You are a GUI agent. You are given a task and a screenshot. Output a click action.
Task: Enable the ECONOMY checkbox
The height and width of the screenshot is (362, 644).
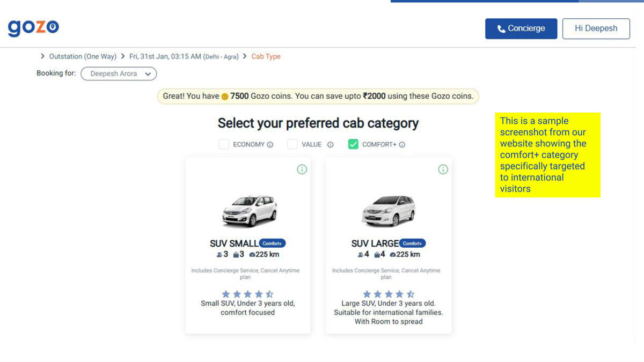tap(224, 144)
